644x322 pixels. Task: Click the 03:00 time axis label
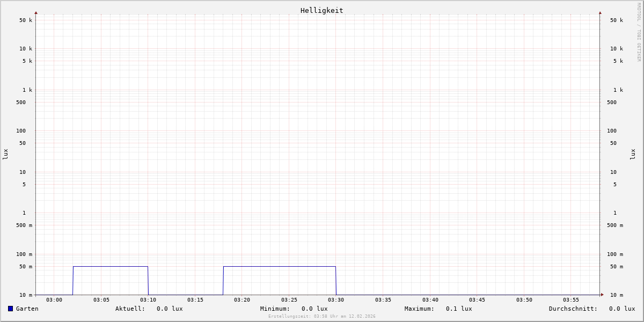click(x=54, y=300)
